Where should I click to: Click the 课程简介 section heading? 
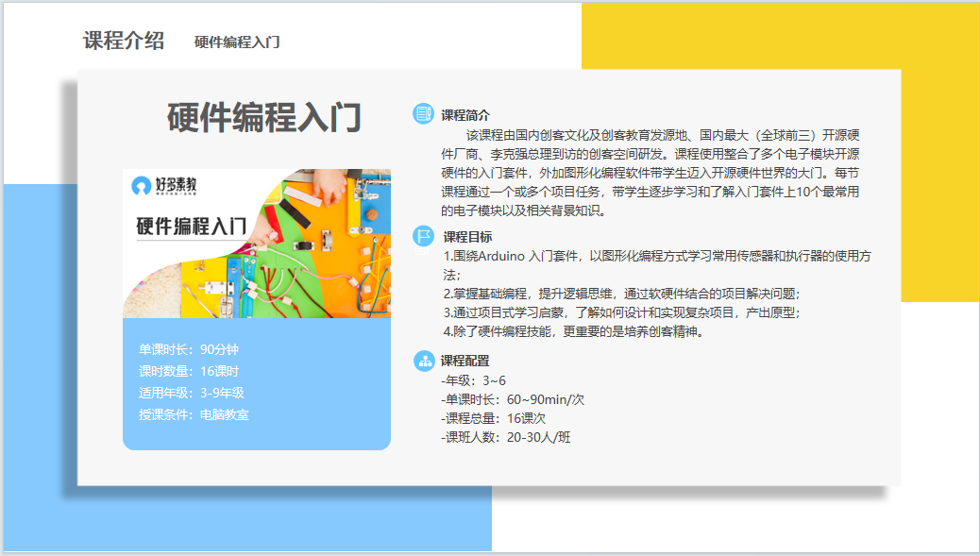[465, 115]
